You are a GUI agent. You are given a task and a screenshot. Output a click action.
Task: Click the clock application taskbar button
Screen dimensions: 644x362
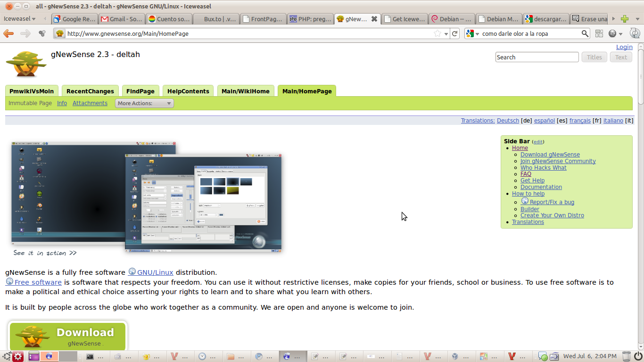tap(207, 356)
